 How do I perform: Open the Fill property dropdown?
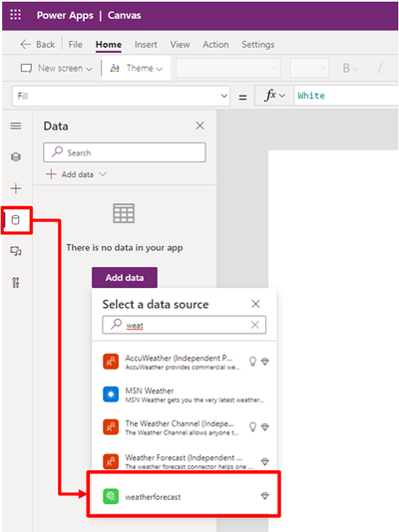click(121, 96)
